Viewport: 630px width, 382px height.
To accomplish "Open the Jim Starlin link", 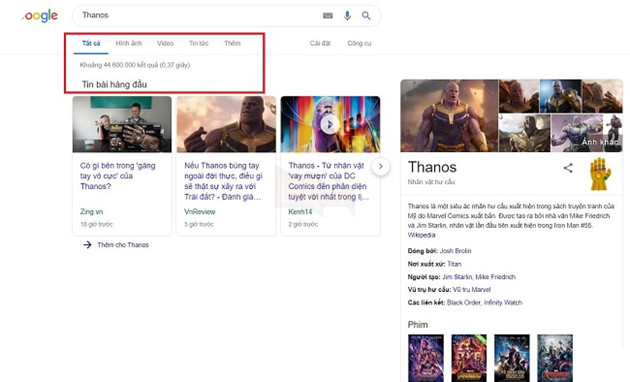I will point(457,277).
